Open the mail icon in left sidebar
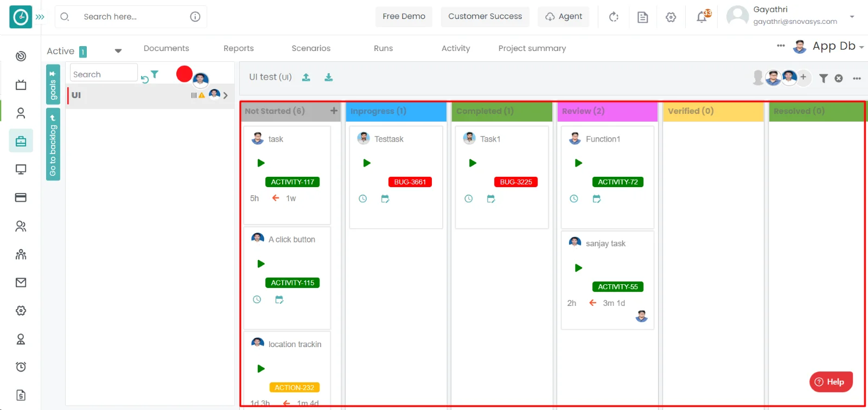The image size is (868, 410). tap(21, 283)
